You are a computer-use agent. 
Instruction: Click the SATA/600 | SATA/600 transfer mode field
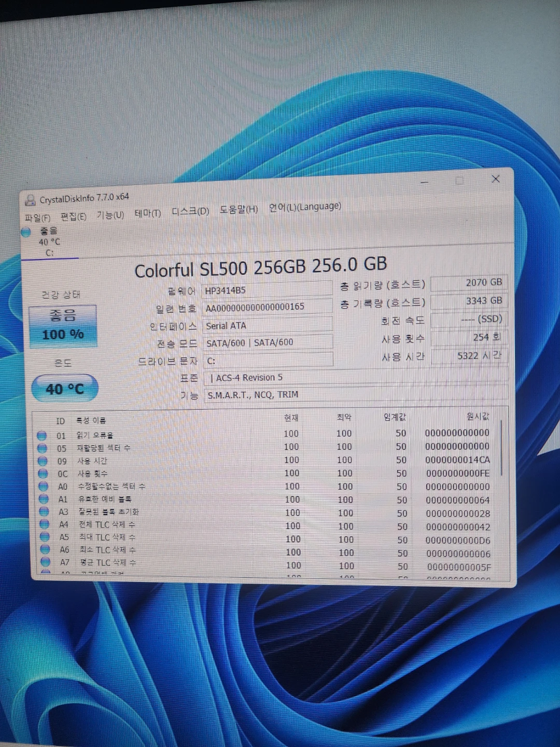tap(268, 342)
